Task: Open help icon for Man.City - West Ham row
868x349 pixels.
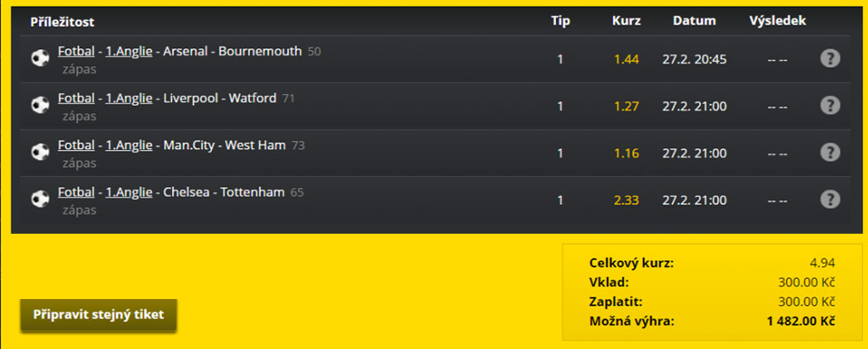Action: [831, 152]
